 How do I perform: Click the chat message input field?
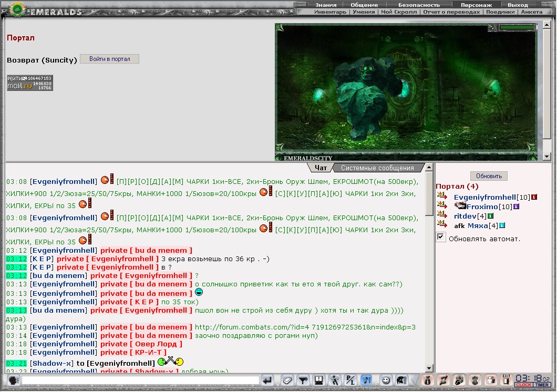tap(140, 380)
